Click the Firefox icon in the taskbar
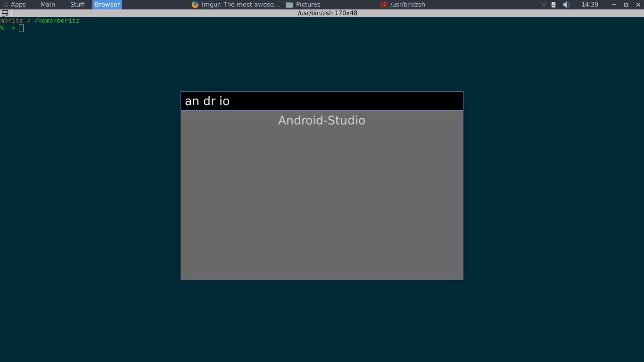This screenshot has width=644, height=362. pos(195,5)
